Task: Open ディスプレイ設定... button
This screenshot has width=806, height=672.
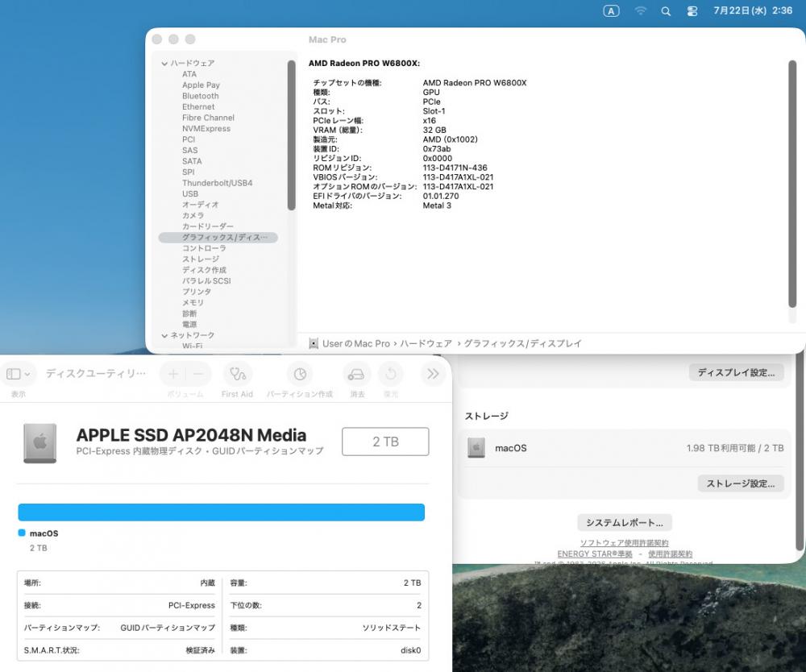Action: [x=736, y=372]
